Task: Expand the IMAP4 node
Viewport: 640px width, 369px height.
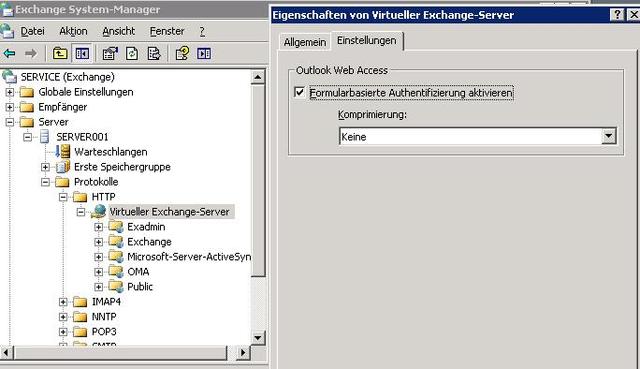Action: [63, 302]
